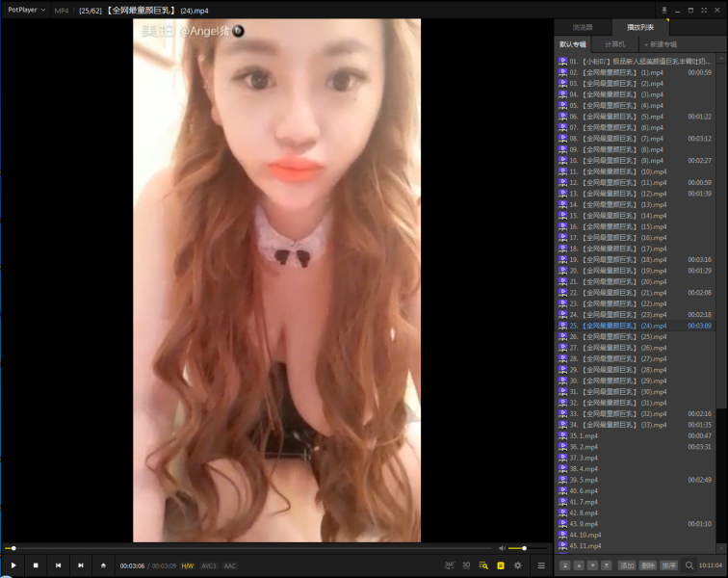Skip to the previous track

click(x=59, y=565)
